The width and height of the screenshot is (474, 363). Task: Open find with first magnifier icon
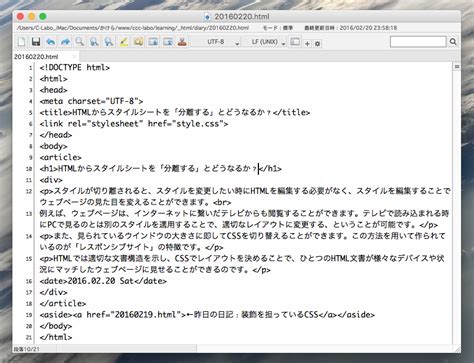point(80,42)
